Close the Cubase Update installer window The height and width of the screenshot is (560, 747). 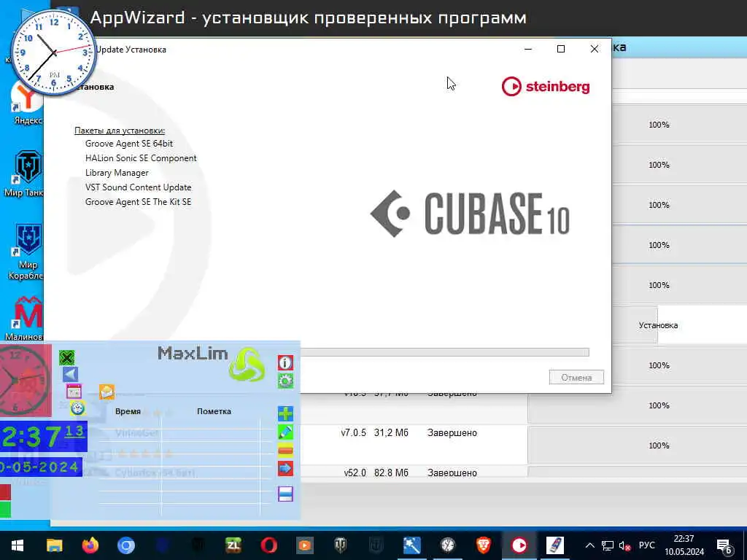(x=594, y=49)
